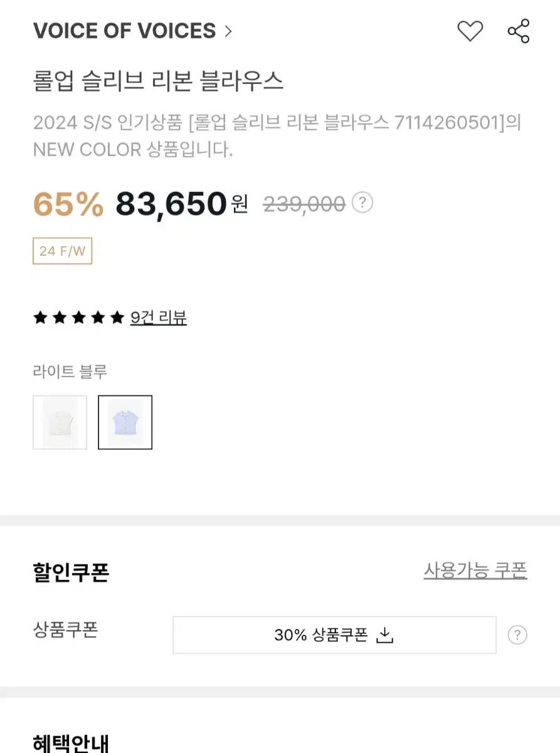Click the 할인쿠폰 section heading
Screen dimensions: 560x753
(71, 572)
